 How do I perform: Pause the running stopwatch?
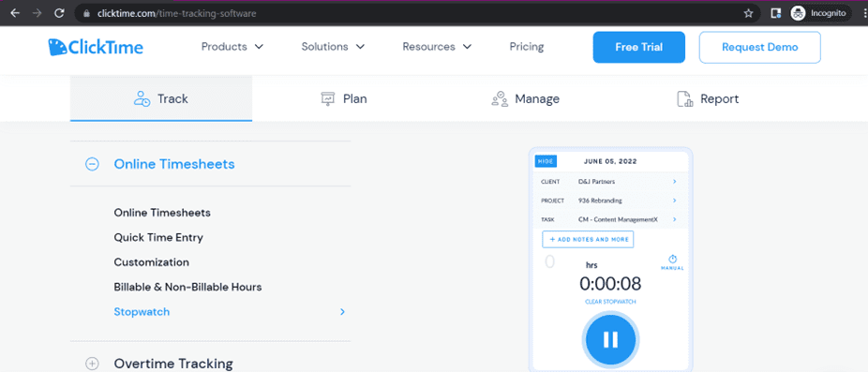click(611, 339)
